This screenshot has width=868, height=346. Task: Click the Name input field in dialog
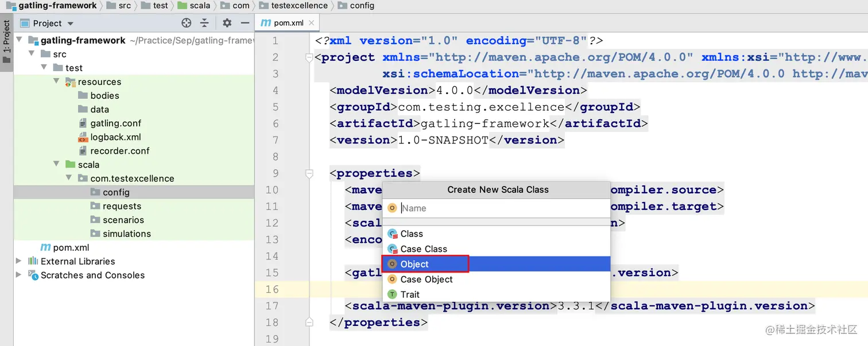click(496, 208)
